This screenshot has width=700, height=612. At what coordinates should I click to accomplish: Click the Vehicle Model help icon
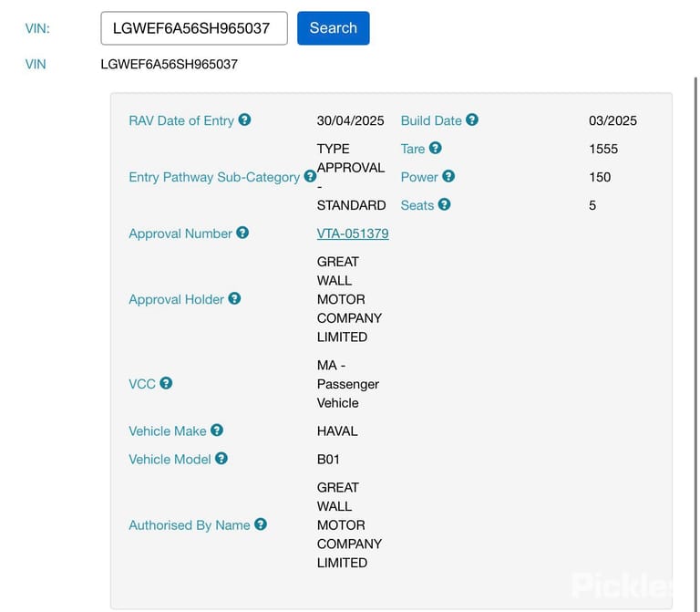(x=221, y=459)
